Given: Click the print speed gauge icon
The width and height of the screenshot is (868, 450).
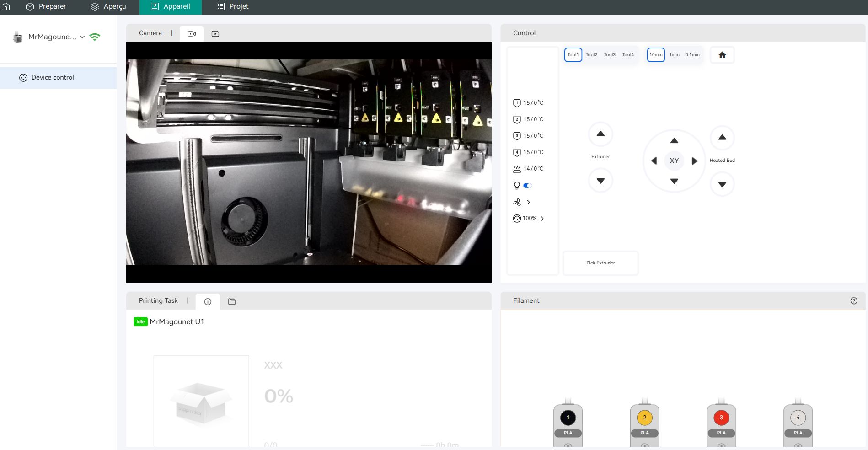Looking at the screenshot, I should 517,219.
